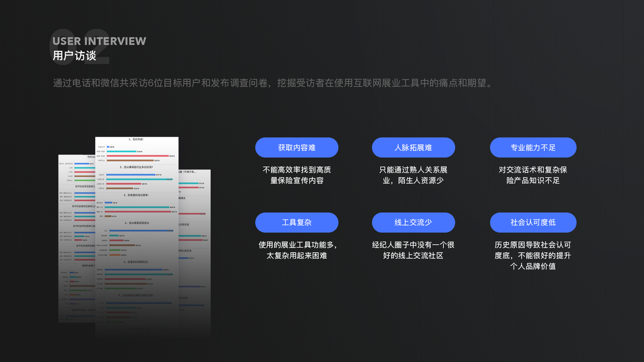The image size is (644, 362).
Task: Select the USER INTERVIEW heading text
Action: click(x=100, y=41)
